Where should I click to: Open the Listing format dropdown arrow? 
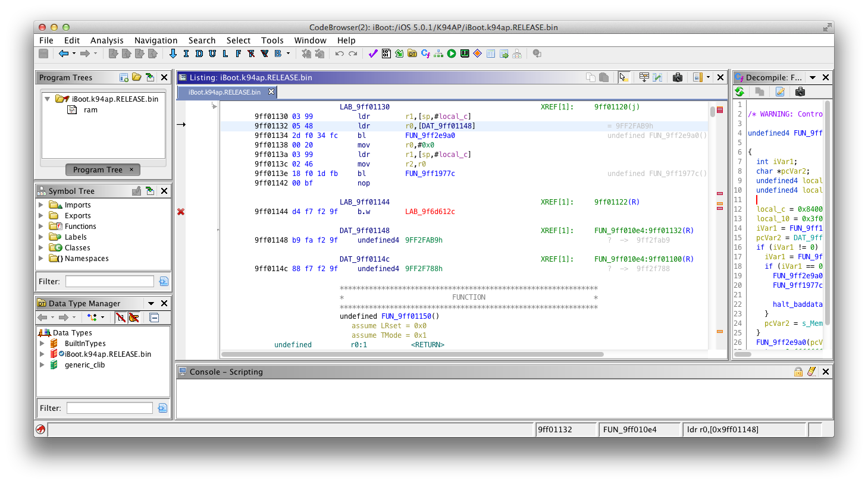coord(708,77)
